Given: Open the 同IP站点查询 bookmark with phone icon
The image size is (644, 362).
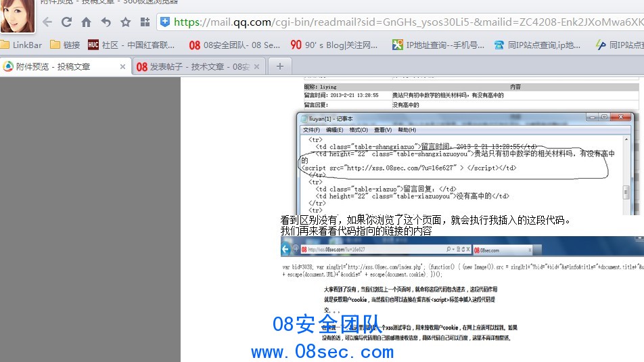Looking at the screenshot, I should (x=537, y=45).
